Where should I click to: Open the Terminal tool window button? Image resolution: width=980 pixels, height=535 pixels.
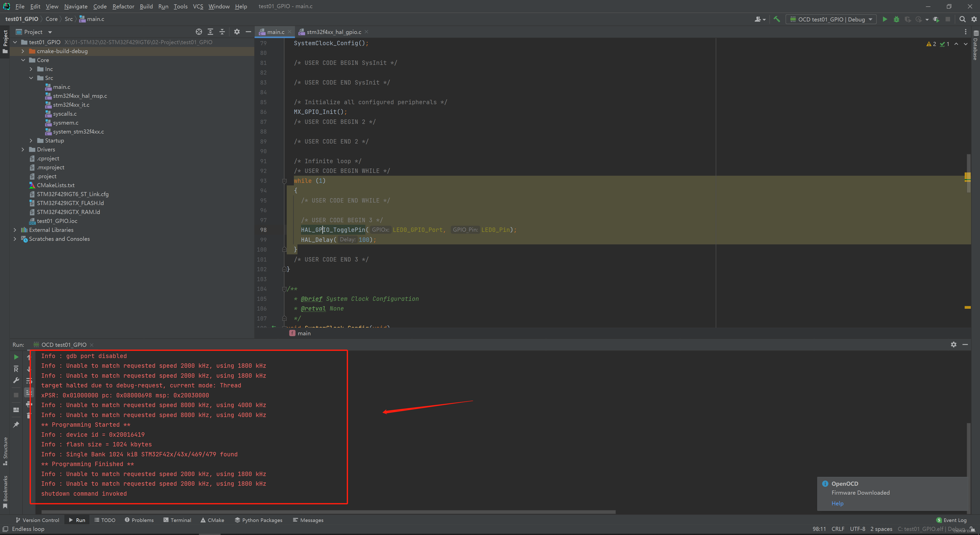(177, 520)
